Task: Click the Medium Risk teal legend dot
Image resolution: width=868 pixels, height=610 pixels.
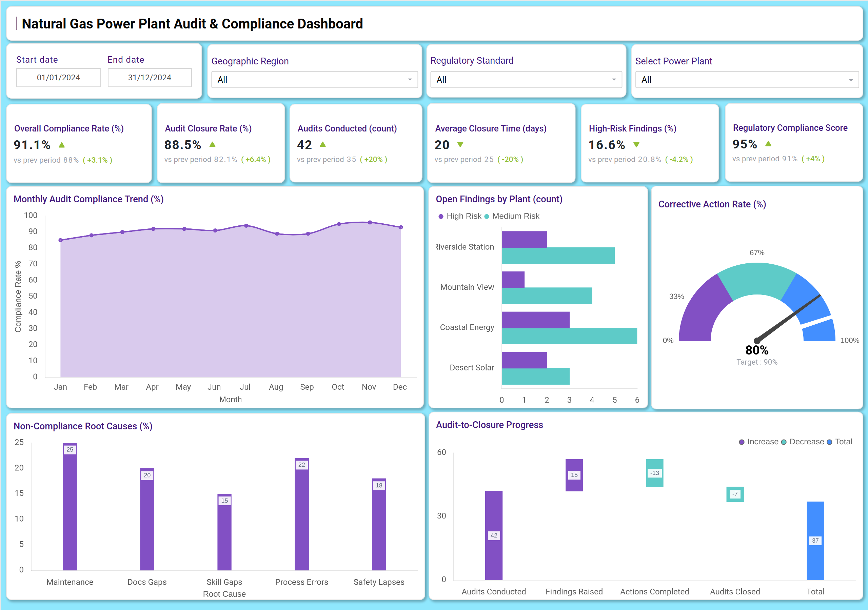Action: pyautogui.click(x=487, y=217)
